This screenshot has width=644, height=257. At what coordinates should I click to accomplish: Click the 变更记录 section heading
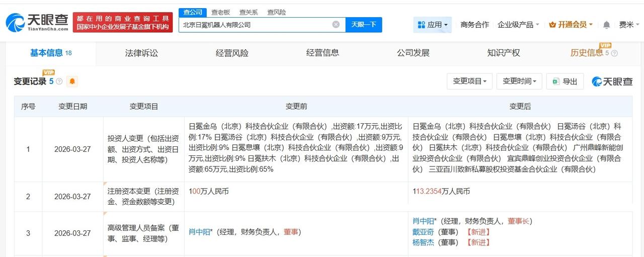(x=30, y=81)
